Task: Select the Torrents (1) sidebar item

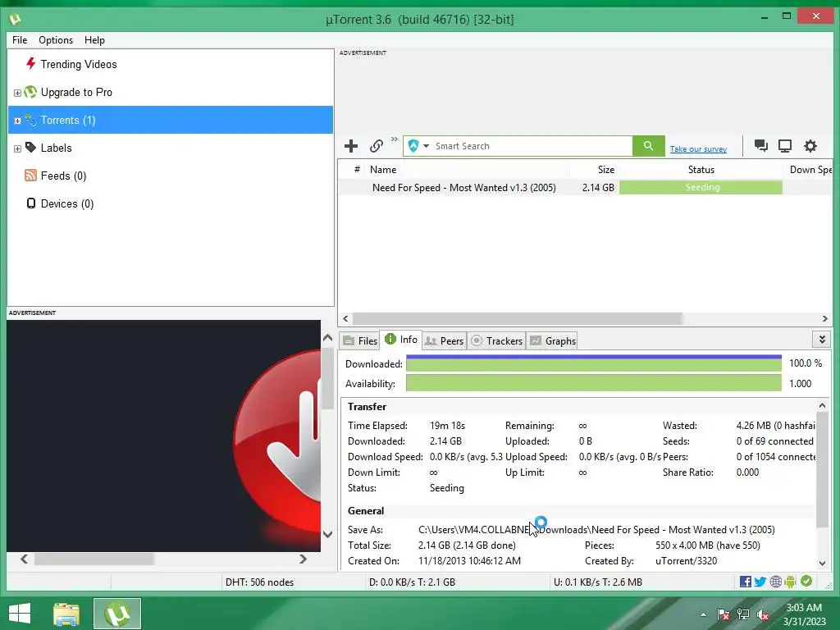Action: [x=171, y=120]
